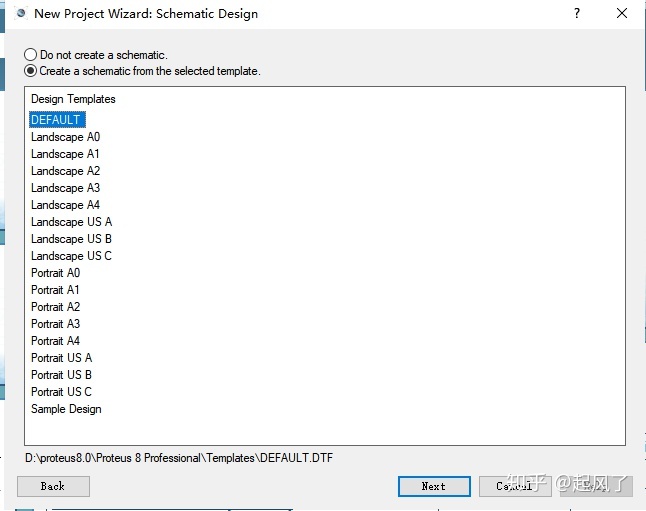The height and width of the screenshot is (511, 646).
Task: Pick the Portrait US B template
Action: pyautogui.click(x=61, y=375)
